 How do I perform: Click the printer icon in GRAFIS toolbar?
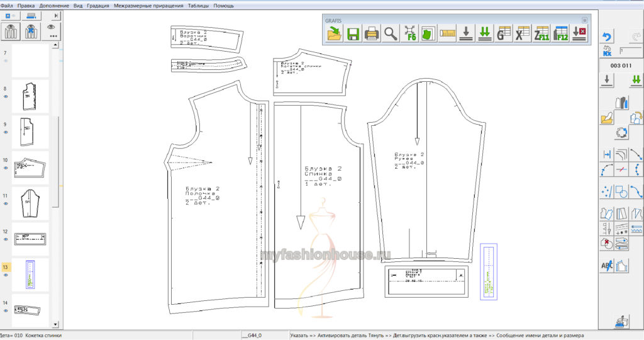point(372,34)
